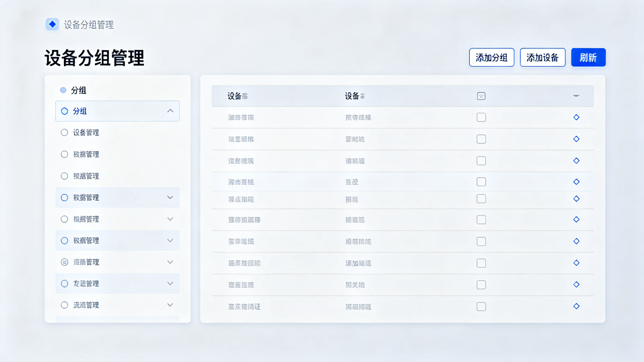
Task: Click the sort icon of the second 设备 column
Action: (x=362, y=96)
